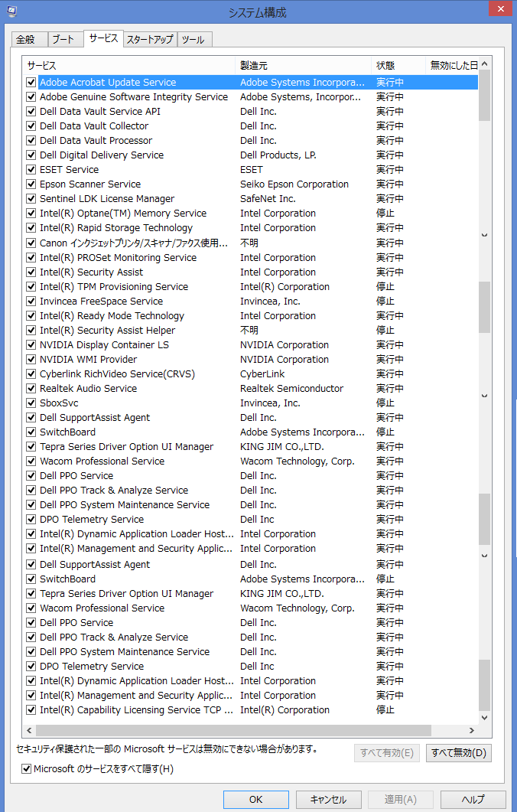This screenshot has height=812, width=517.
Task: Select the サービス tab
Action: point(103,38)
